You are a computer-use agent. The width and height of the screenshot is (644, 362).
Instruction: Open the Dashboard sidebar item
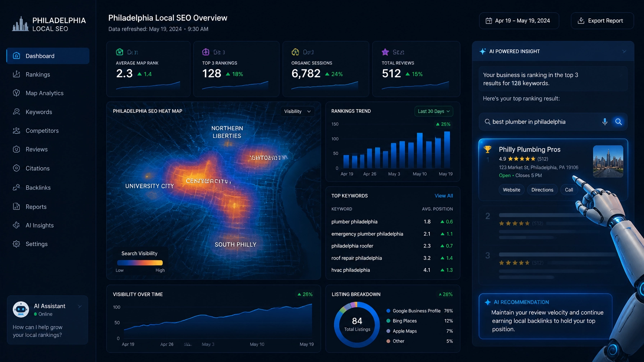tap(48, 56)
